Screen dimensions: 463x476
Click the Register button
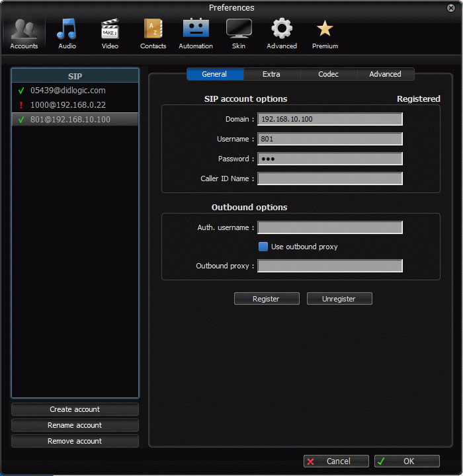[x=267, y=299]
